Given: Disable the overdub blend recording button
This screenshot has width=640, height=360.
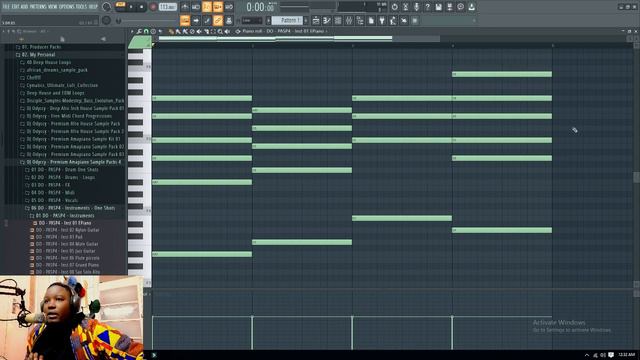Looking at the screenshot, I should click(218, 7).
